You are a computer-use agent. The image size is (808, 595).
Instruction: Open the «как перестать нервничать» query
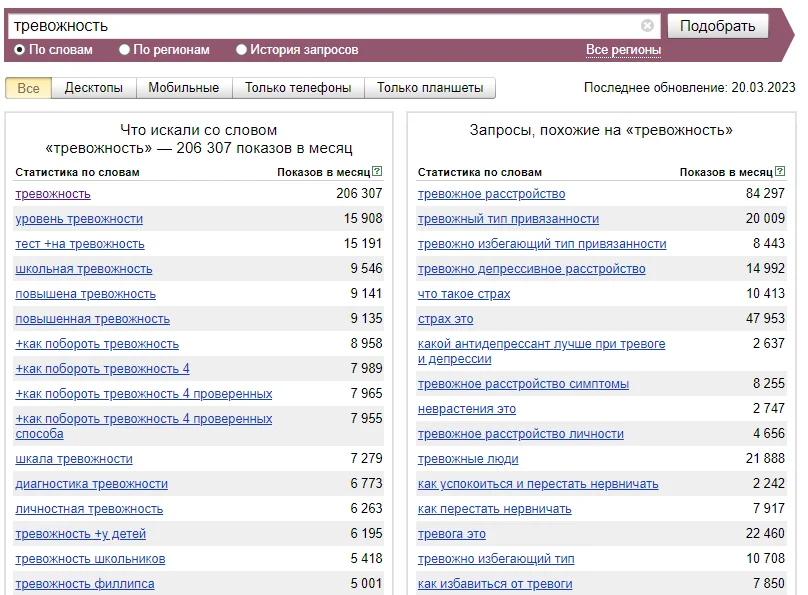click(494, 508)
